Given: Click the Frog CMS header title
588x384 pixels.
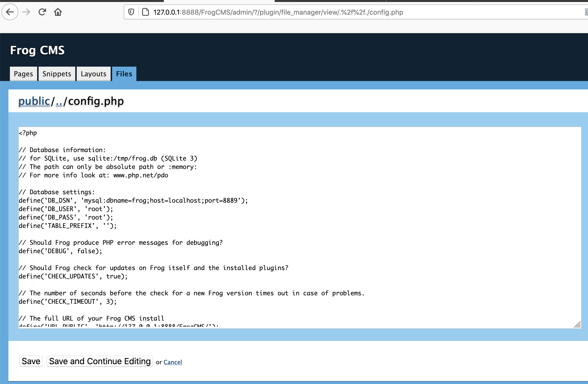Looking at the screenshot, I should pyautogui.click(x=37, y=50).
